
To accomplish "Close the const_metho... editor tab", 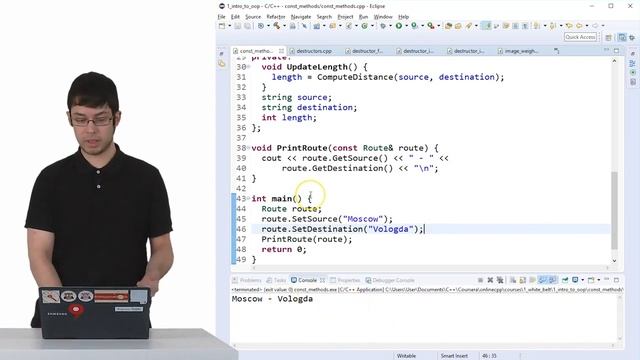I will pyautogui.click(x=281, y=51).
